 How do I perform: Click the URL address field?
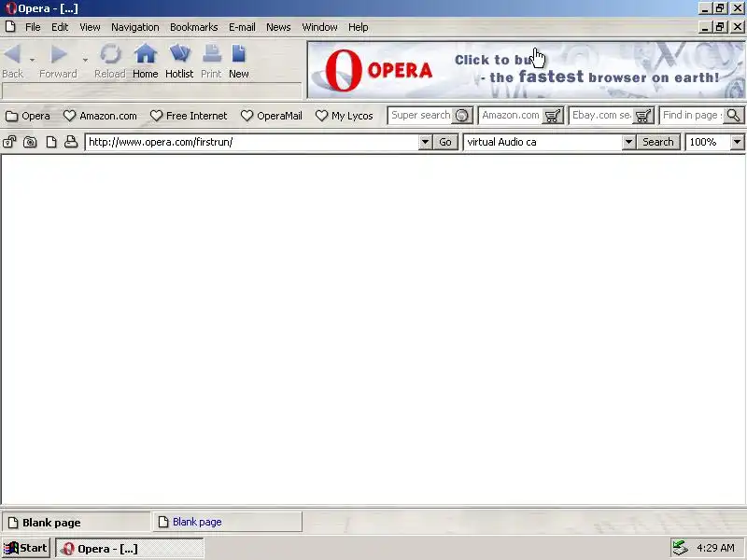[x=252, y=142]
